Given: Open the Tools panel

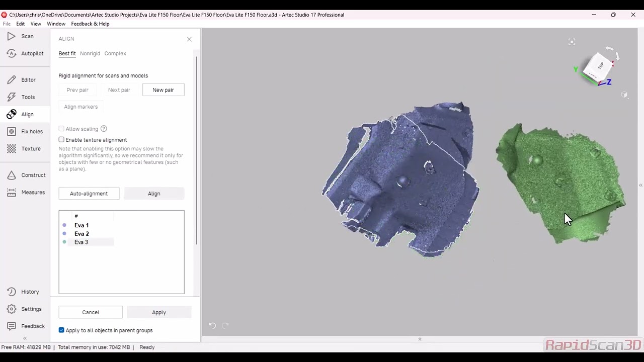Looking at the screenshot, I should [22, 97].
